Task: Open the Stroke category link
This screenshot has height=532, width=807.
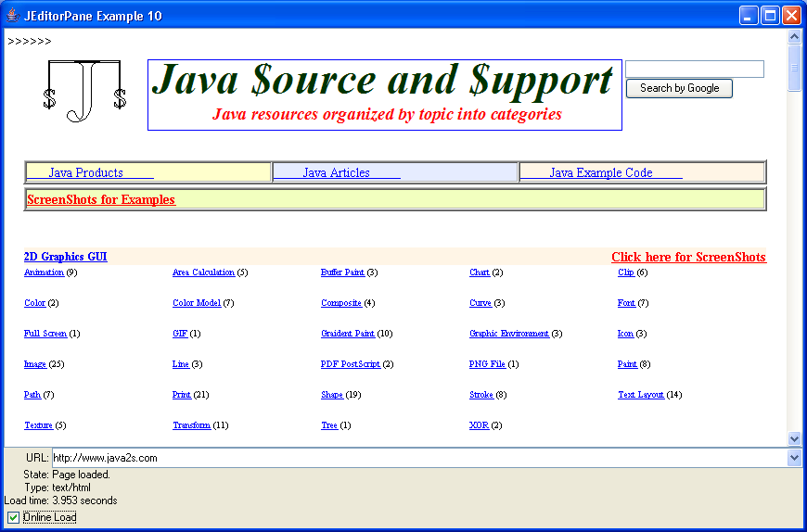Action: pos(481,395)
